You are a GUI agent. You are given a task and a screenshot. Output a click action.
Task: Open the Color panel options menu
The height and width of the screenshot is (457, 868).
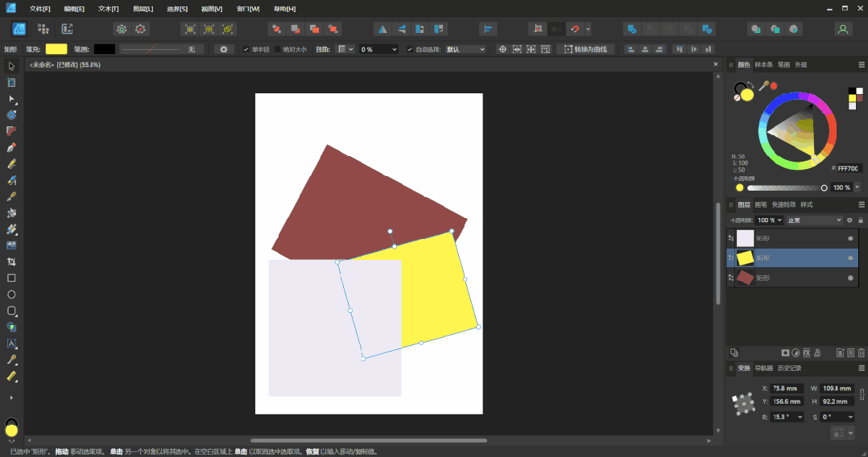pos(862,64)
